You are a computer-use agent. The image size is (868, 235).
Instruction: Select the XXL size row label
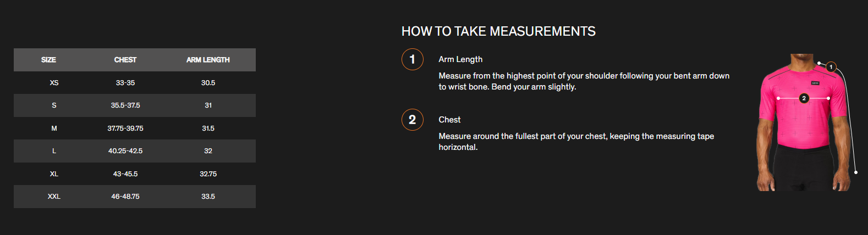(x=54, y=197)
